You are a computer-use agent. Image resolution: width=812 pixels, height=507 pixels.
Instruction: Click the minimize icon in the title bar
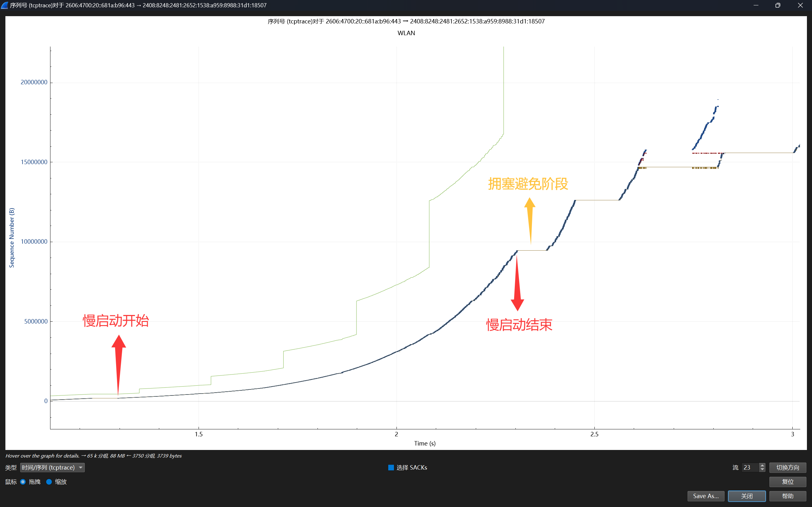756,5
